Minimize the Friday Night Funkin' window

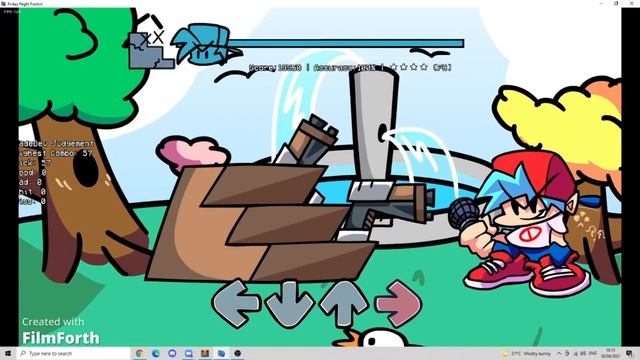602,3
